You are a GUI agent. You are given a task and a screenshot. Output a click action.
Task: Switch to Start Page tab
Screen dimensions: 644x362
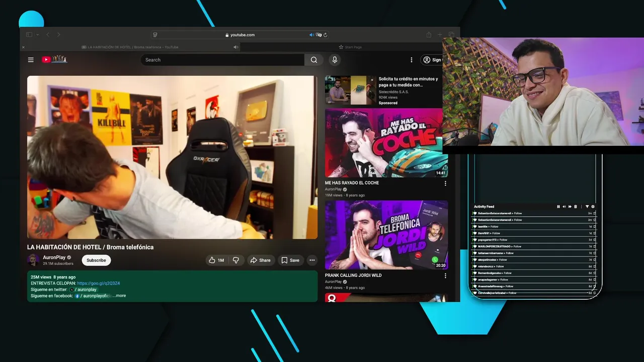click(350, 47)
